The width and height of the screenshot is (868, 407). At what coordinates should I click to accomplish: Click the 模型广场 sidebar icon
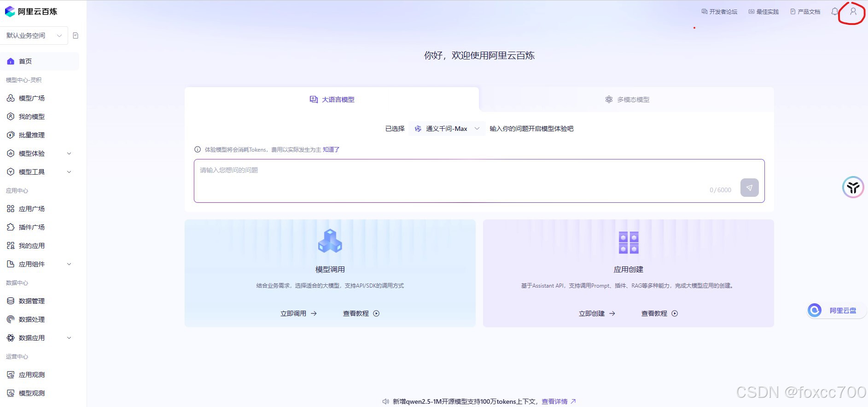pyautogui.click(x=11, y=98)
